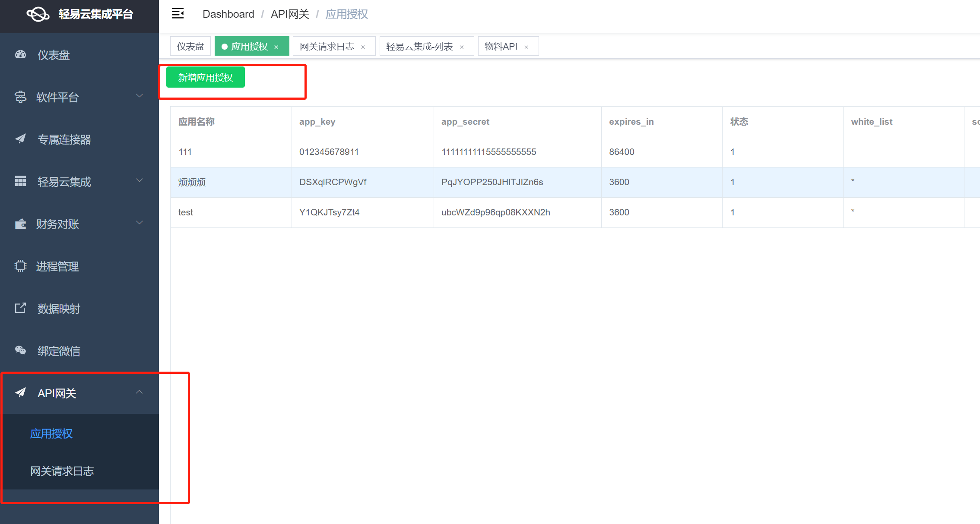
Task: Close the 轻易云集成-列表 tab
Action: 462,47
